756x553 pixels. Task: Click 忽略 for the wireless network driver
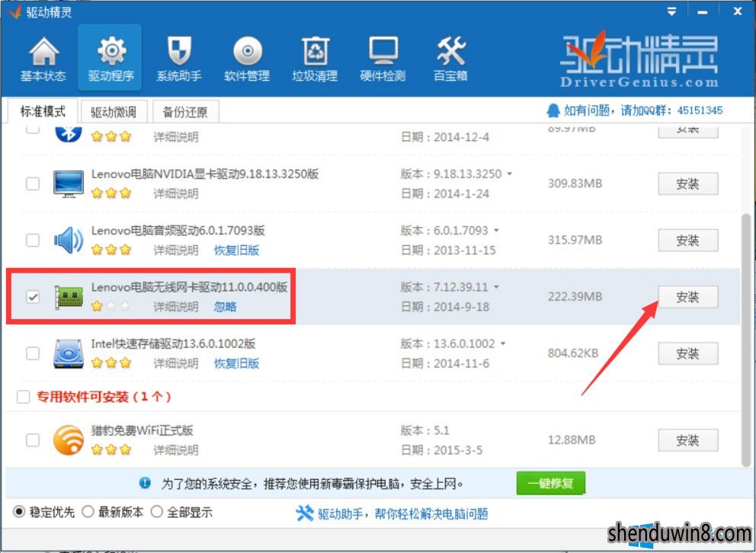point(225,307)
